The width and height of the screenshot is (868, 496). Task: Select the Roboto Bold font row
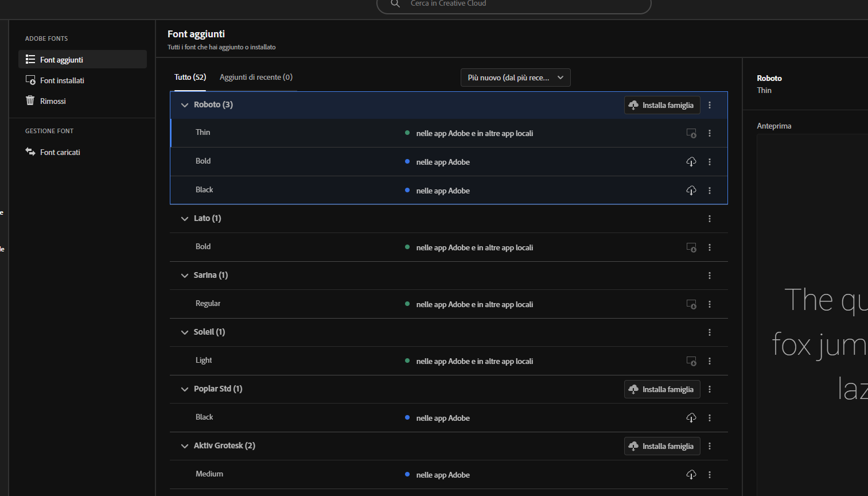coord(449,162)
